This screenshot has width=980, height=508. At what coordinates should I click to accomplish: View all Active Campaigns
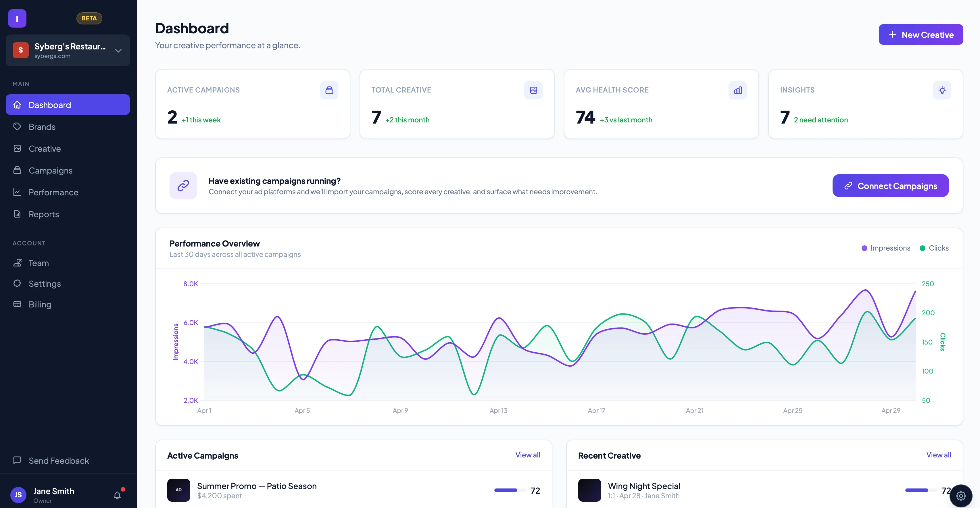pyautogui.click(x=528, y=455)
